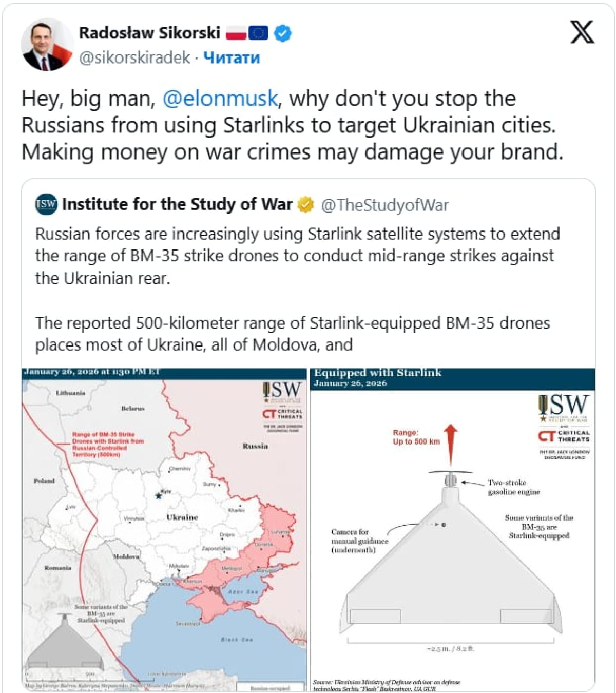Click the X logo icon
Screen dimensions: 616x693
pos(582,33)
